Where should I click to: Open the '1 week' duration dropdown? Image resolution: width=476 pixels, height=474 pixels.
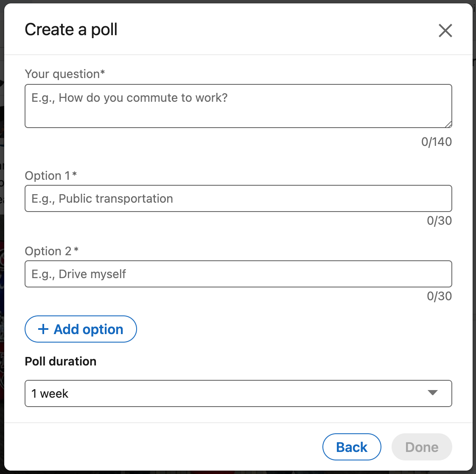tap(238, 393)
